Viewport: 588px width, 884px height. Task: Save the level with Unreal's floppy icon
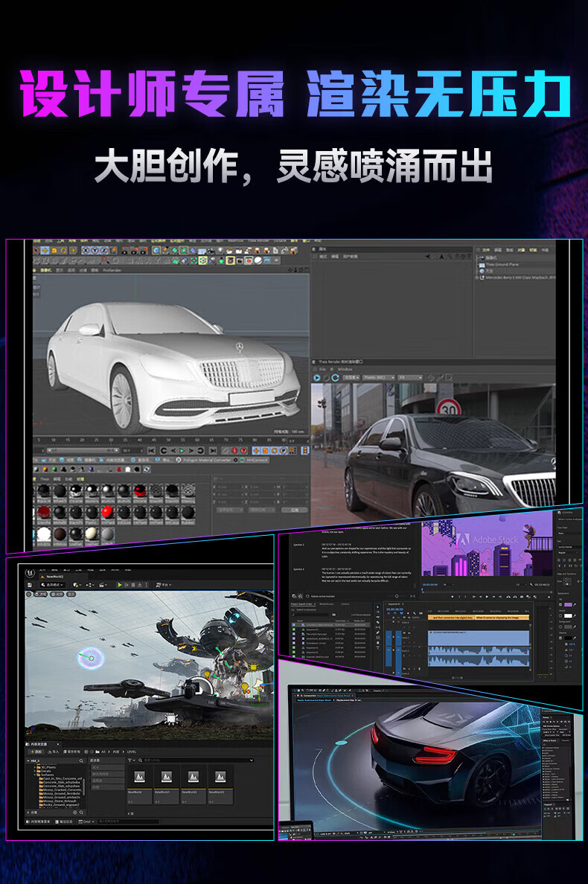pyautogui.click(x=29, y=585)
